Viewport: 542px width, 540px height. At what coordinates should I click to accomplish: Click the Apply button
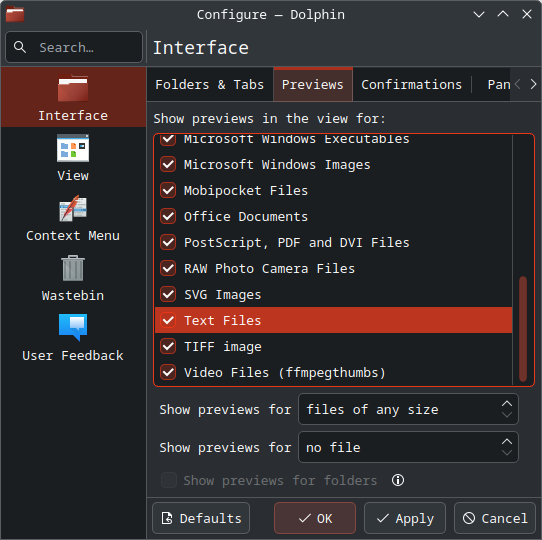[x=405, y=518]
